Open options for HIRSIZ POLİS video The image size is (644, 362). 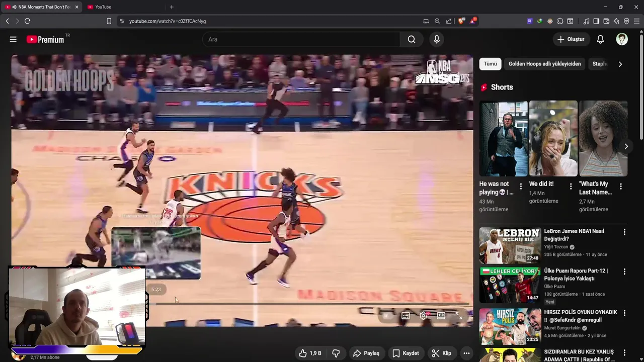[624, 313]
